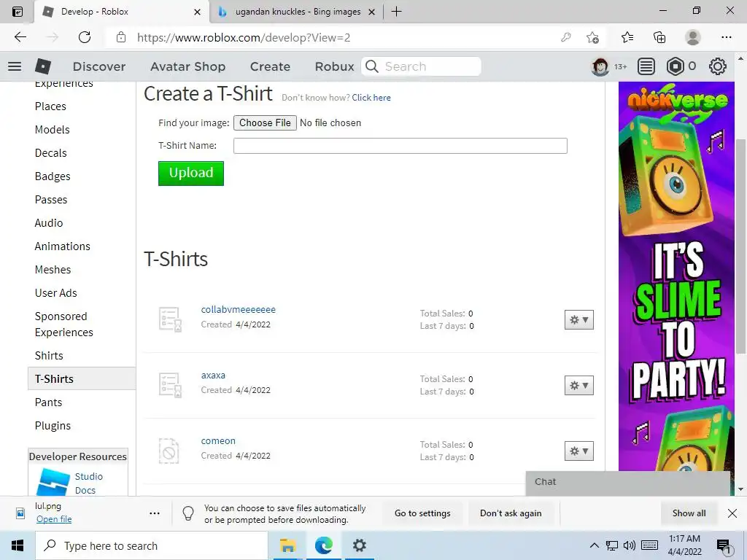Screen dimensions: 747x560
Task: Click the Go to settings button
Action: 422,513
